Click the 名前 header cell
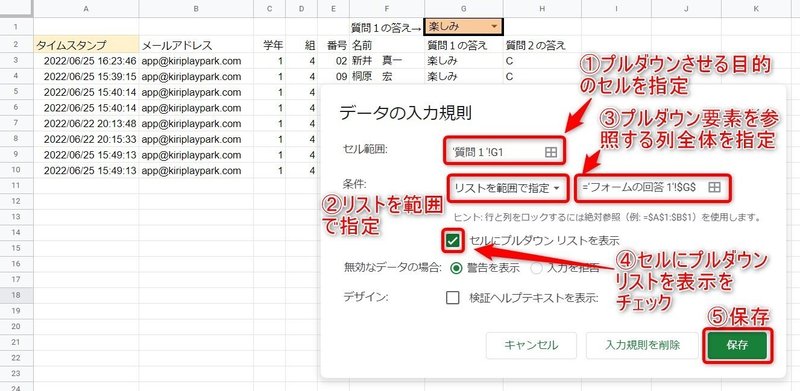 click(387, 44)
